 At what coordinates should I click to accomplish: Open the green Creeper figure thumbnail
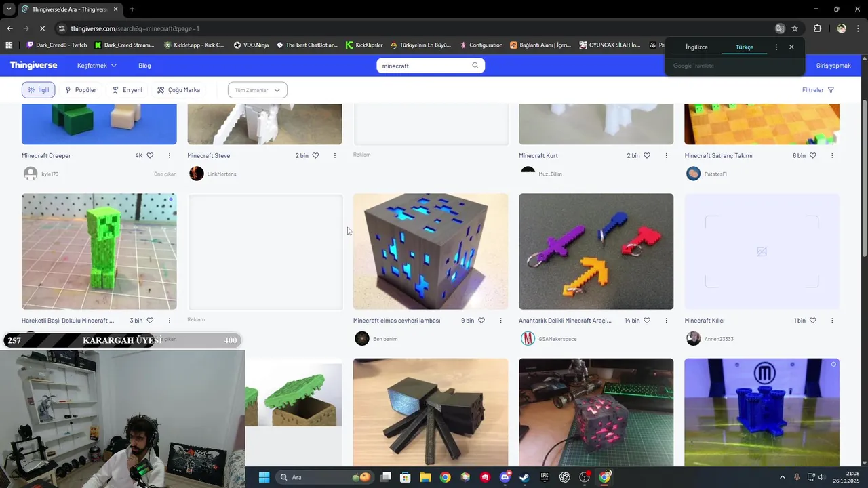[x=99, y=251]
